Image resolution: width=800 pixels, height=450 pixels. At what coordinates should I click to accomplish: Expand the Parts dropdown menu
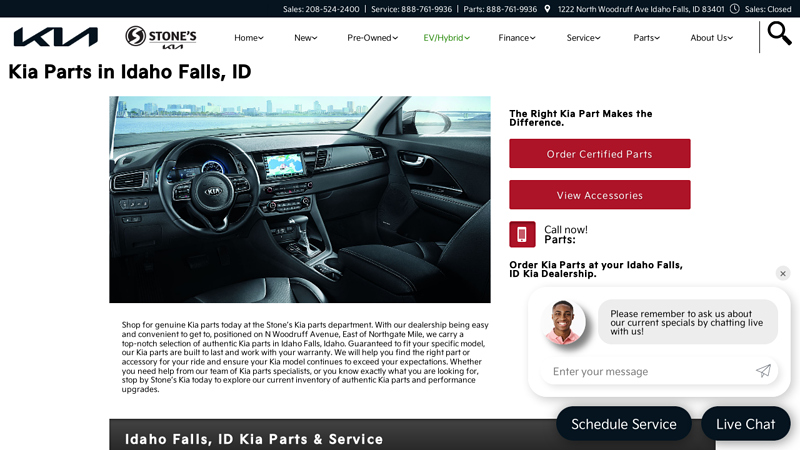[x=646, y=38]
